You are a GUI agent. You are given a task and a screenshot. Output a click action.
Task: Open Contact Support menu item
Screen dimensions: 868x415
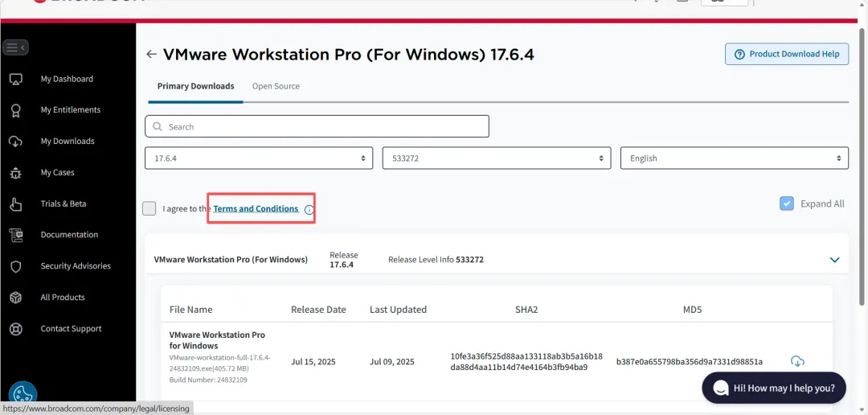coord(71,329)
